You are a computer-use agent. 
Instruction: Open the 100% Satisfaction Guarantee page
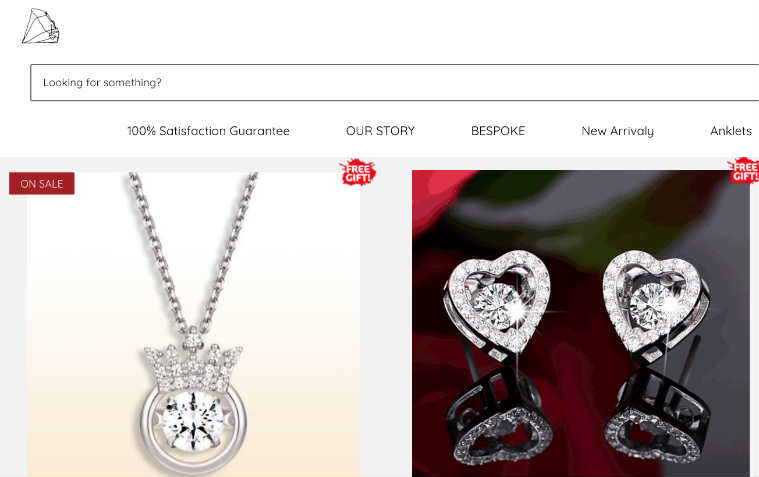coord(208,131)
